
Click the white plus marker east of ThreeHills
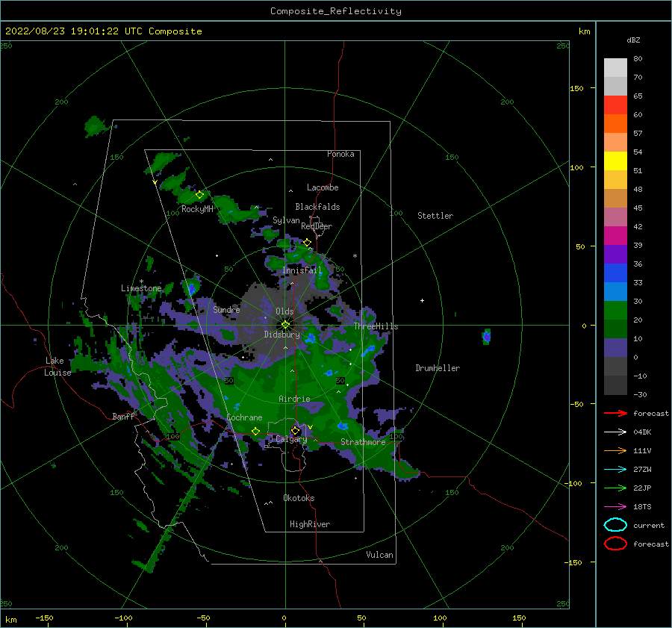[422, 300]
